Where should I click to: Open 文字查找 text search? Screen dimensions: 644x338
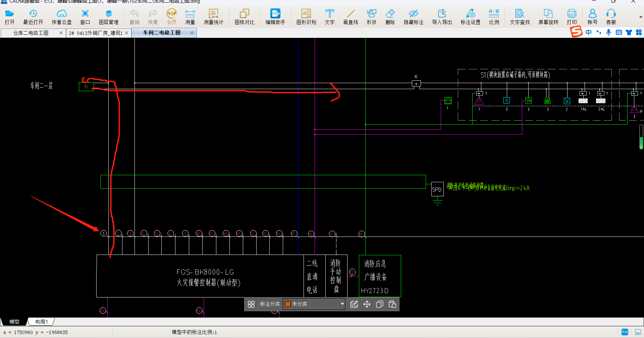(520, 17)
